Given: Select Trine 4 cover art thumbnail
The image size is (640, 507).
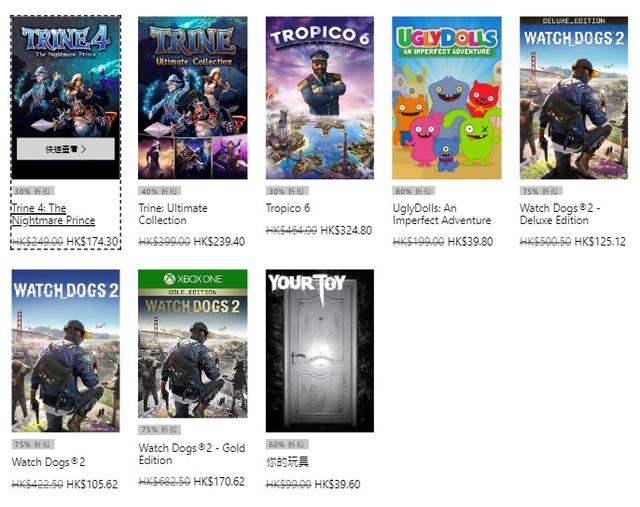Looking at the screenshot, I should point(66,98).
